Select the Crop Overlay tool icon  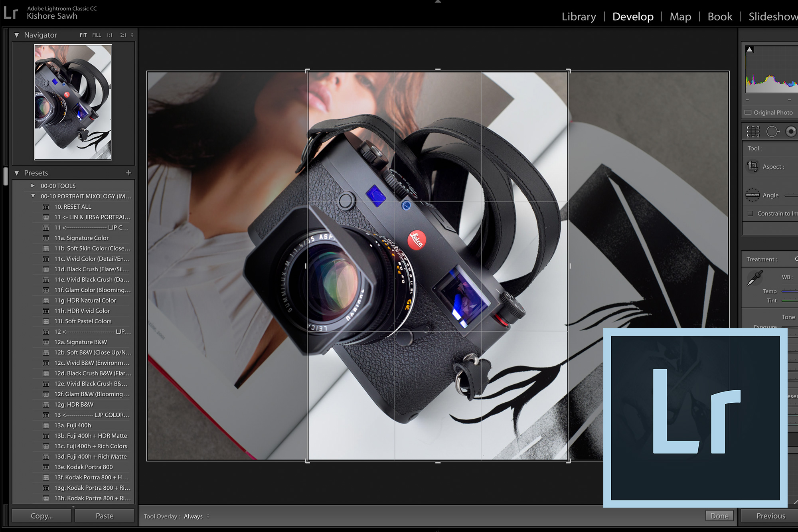(x=753, y=131)
